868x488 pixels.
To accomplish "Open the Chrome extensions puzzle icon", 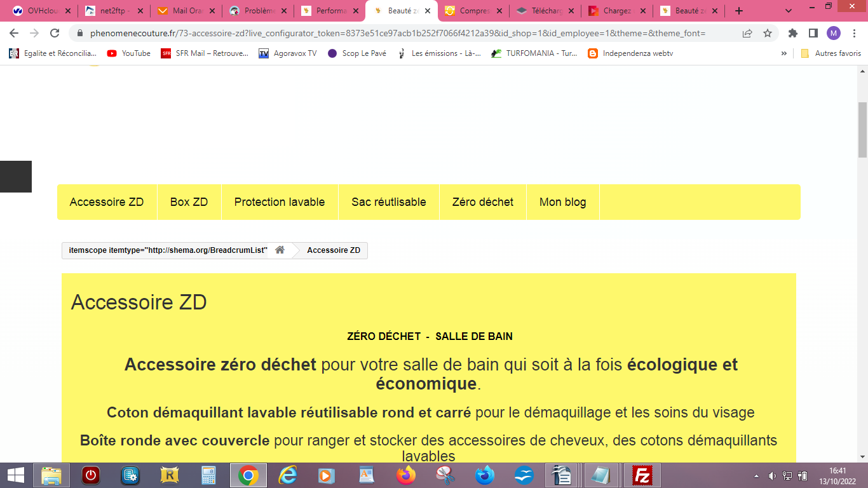I will pyautogui.click(x=792, y=33).
